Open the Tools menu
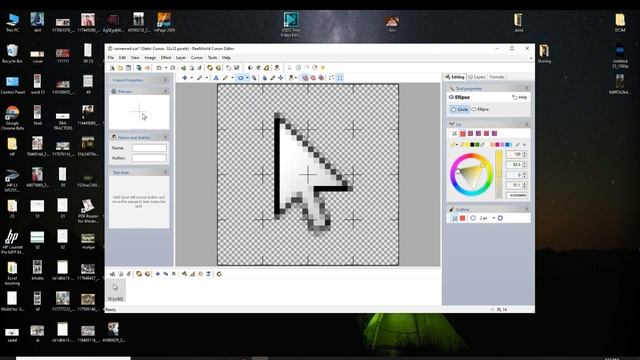 (x=212, y=58)
